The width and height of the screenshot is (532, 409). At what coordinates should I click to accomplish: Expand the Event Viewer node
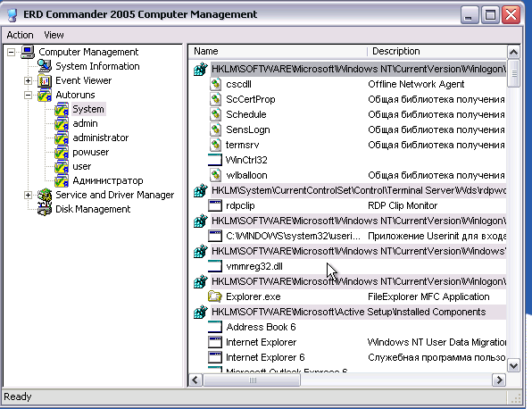(x=29, y=80)
